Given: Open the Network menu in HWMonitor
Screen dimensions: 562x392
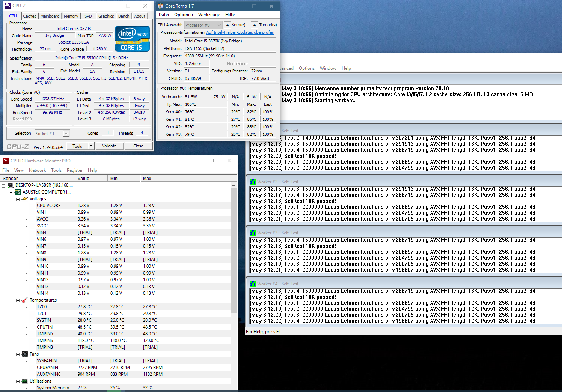Looking at the screenshot, I should tap(37, 170).
